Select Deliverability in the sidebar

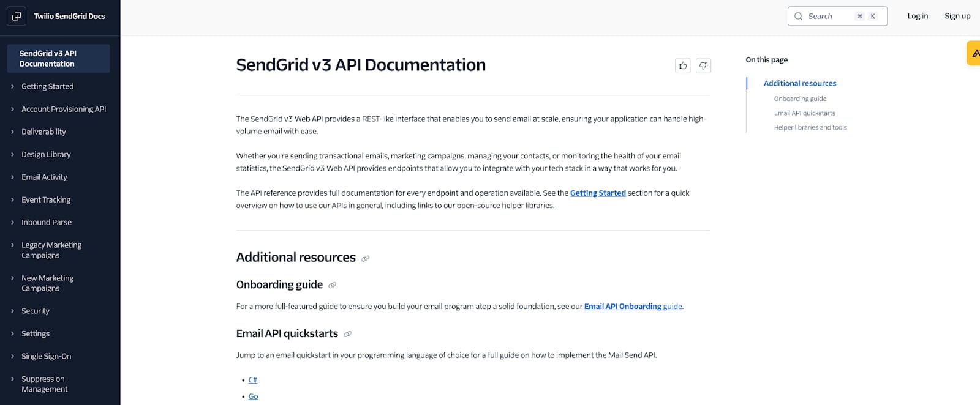43,132
